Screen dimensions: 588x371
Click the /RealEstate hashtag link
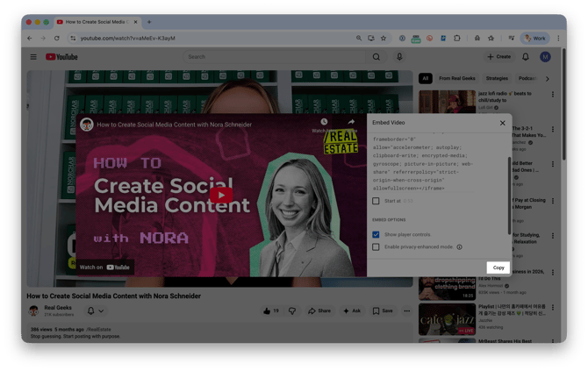pyautogui.click(x=98, y=330)
